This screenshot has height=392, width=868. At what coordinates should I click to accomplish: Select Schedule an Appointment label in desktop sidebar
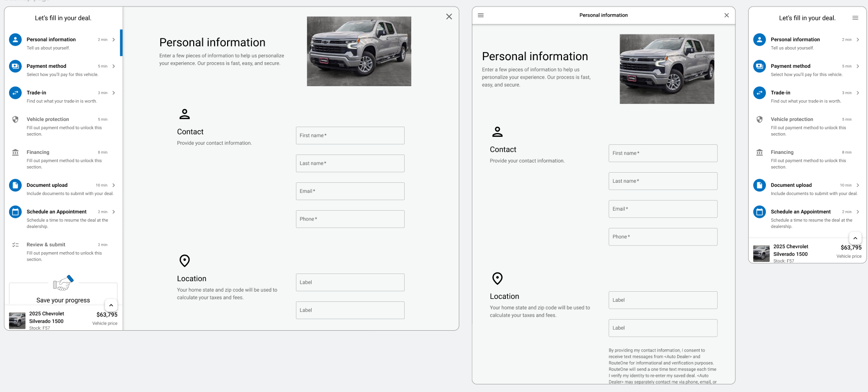click(x=57, y=212)
